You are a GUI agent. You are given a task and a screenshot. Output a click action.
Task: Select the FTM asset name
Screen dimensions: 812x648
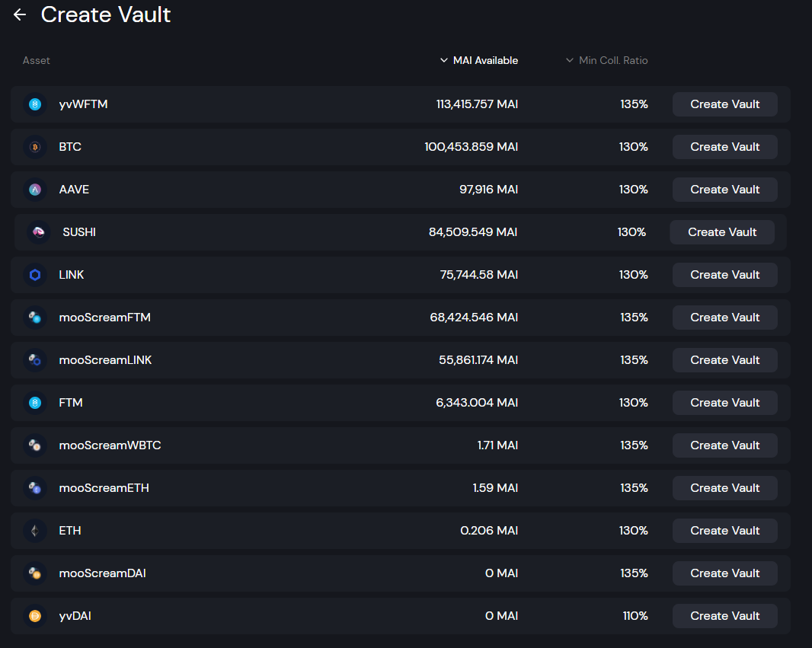coord(71,403)
